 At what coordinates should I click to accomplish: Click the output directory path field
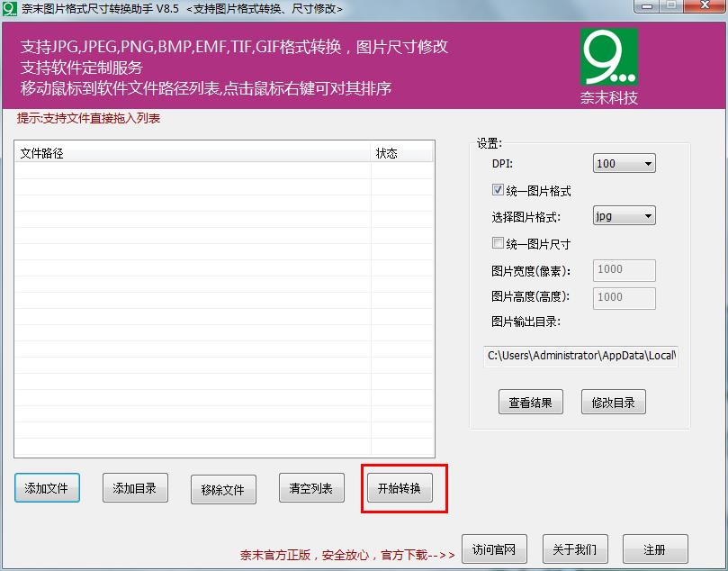(x=580, y=356)
